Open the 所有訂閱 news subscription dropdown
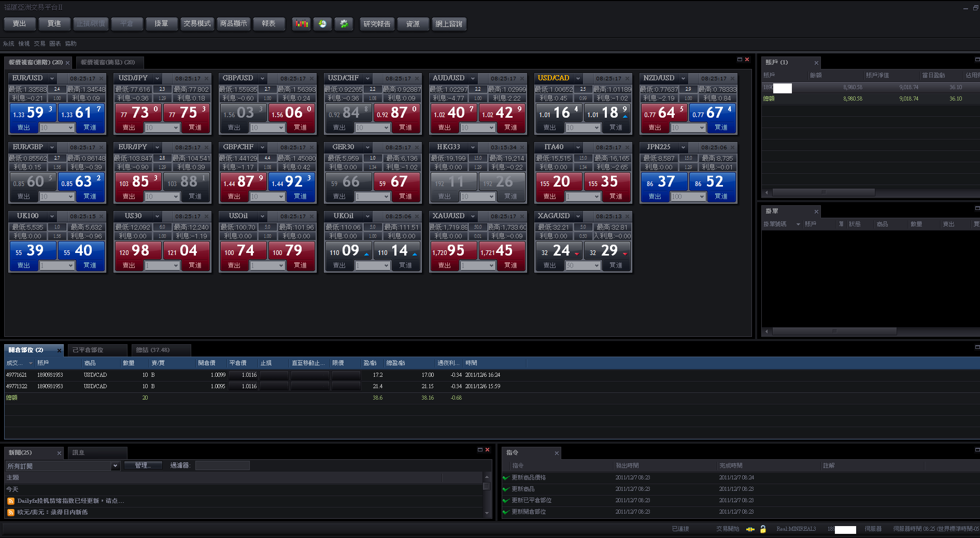This screenshot has width=980, height=538. point(115,466)
